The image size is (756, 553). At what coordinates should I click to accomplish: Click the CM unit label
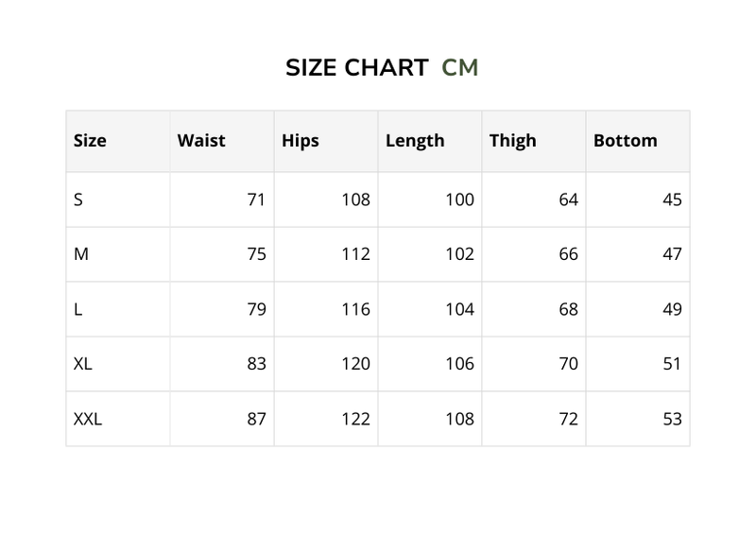[x=460, y=68]
